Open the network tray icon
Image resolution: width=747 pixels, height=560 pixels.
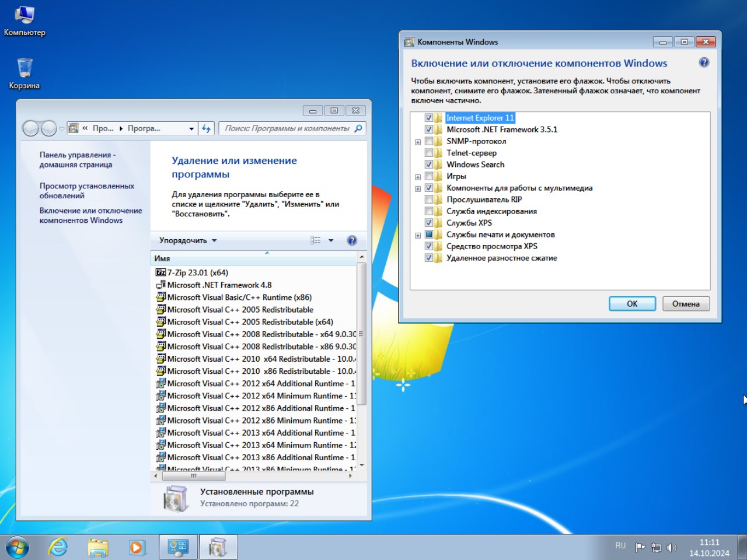point(656,547)
